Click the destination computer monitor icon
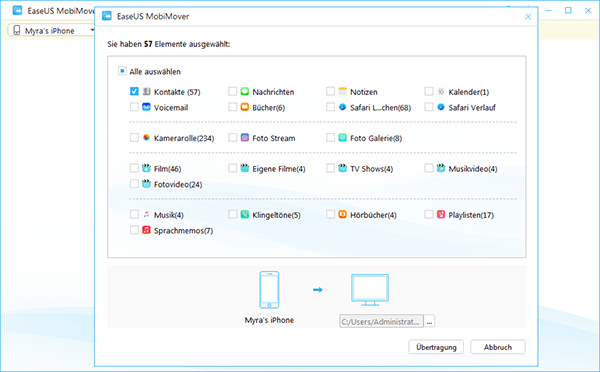The image size is (600, 372). (x=370, y=290)
